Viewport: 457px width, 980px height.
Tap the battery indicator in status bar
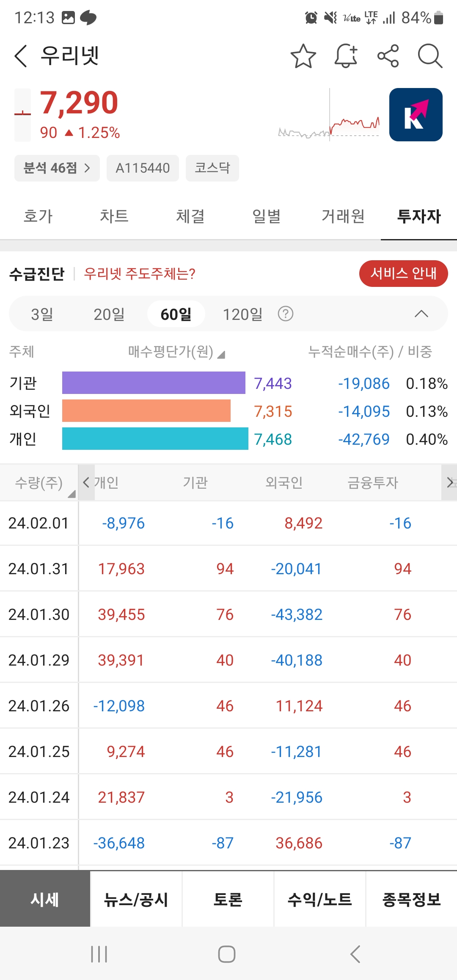coord(439,18)
